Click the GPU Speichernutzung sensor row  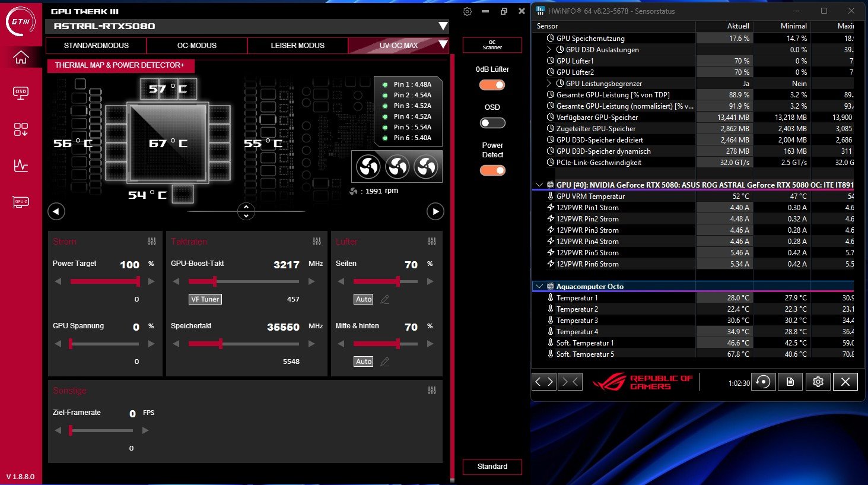694,39
